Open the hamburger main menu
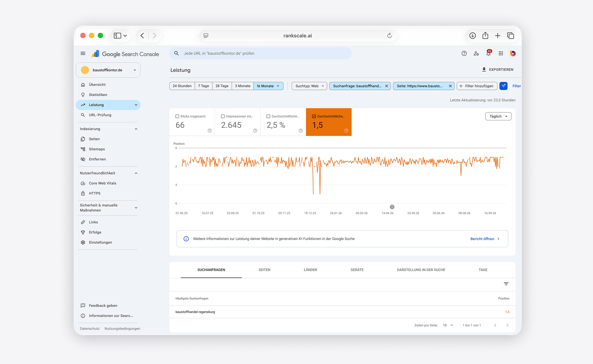 [83, 54]
